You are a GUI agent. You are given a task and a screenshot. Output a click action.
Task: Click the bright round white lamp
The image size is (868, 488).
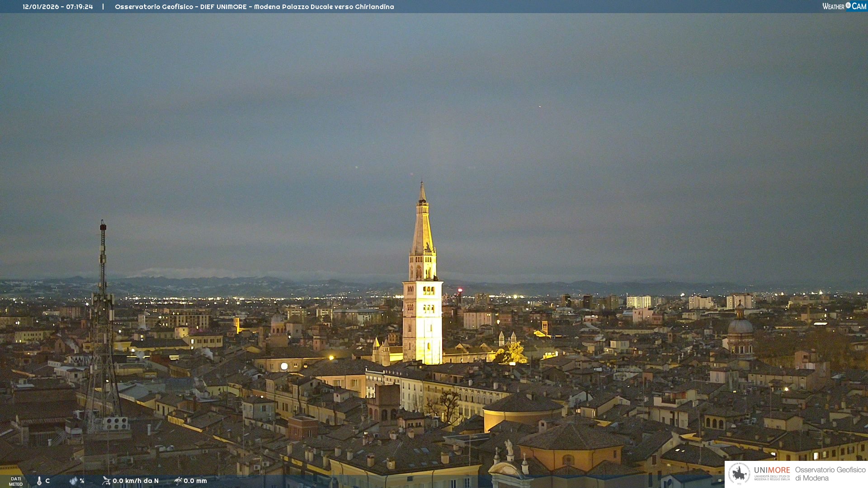284,366
